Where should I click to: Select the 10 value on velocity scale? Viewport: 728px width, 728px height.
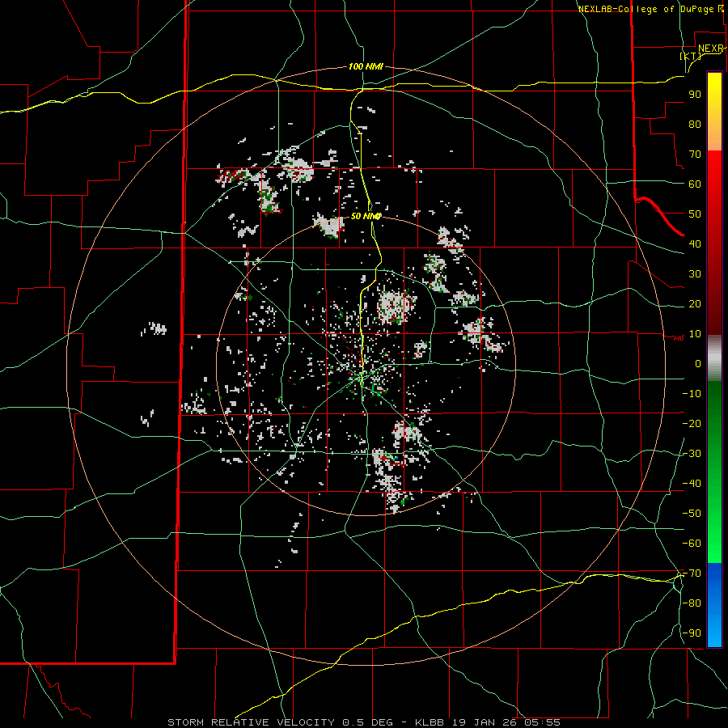[x=695, y=334]
